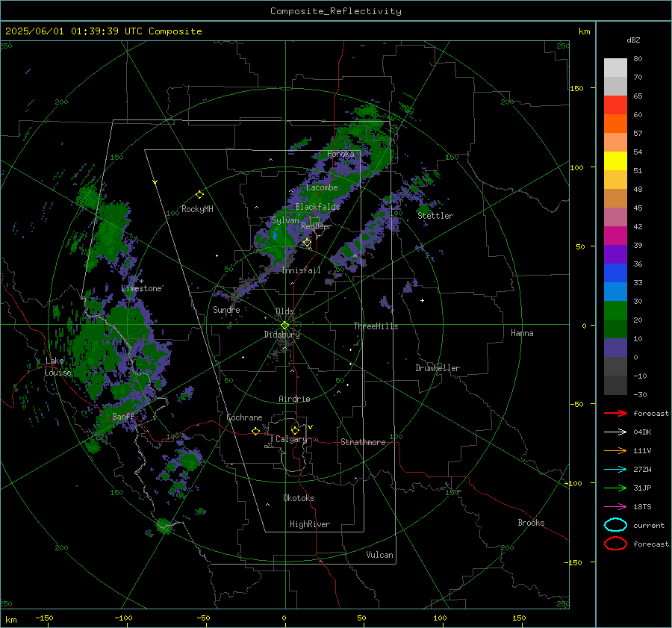Pick the blue 36–33 dBZ color swatch

(x=615, y=273)
